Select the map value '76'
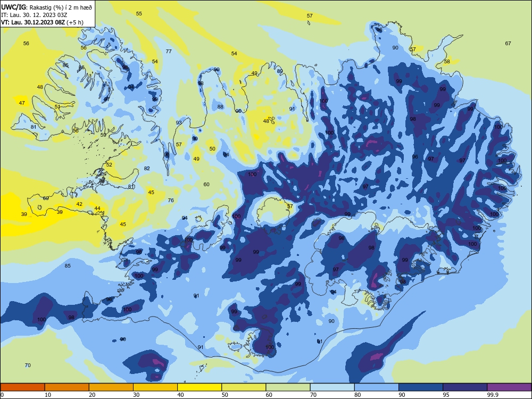 click(x=171, y=200)
